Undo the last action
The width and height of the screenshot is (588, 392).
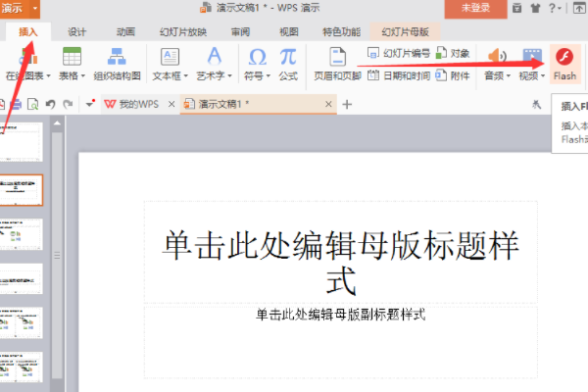point(50,104)
